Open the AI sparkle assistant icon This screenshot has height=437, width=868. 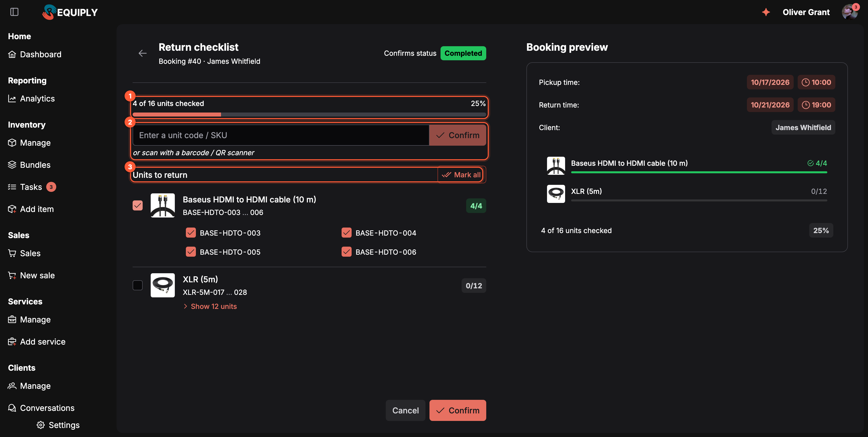click(766, 12)
